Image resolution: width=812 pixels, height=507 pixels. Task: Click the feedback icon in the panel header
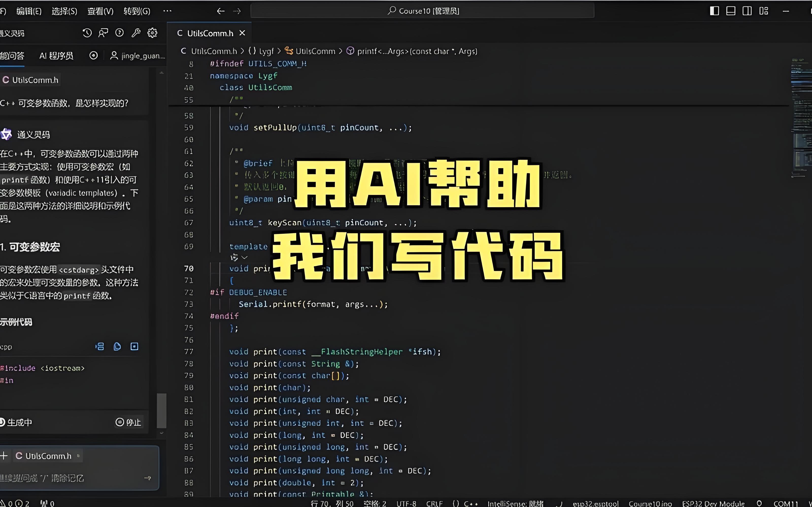tap(103, 32)
